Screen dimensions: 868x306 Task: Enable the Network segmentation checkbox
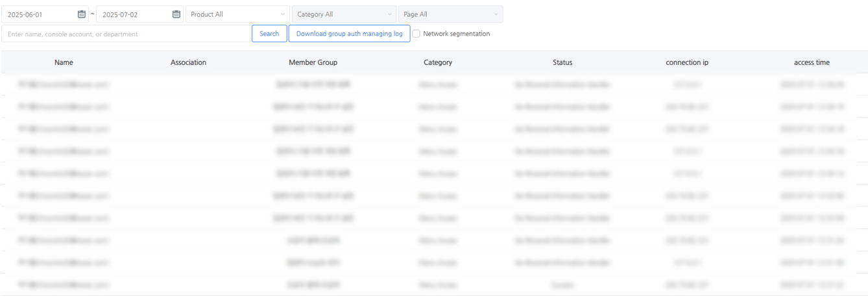416,34
